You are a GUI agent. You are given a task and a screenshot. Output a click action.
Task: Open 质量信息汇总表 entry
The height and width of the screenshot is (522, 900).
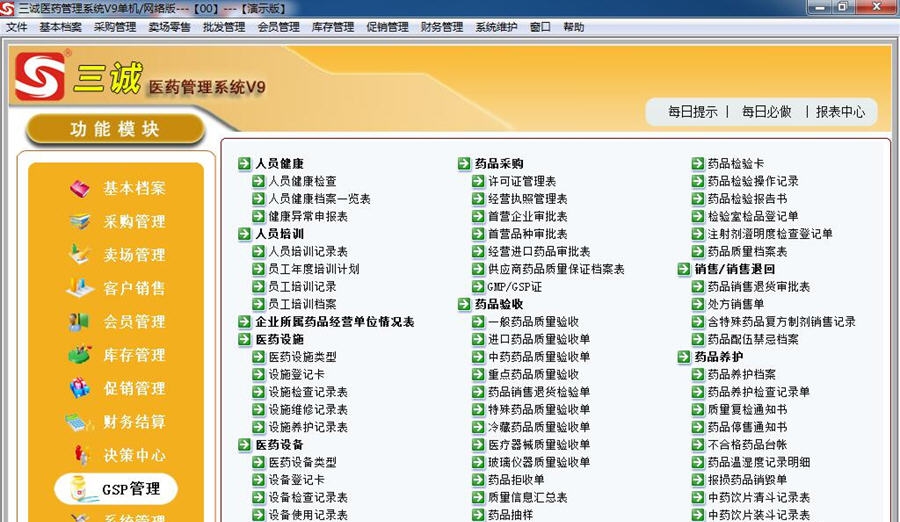(527, 497)
